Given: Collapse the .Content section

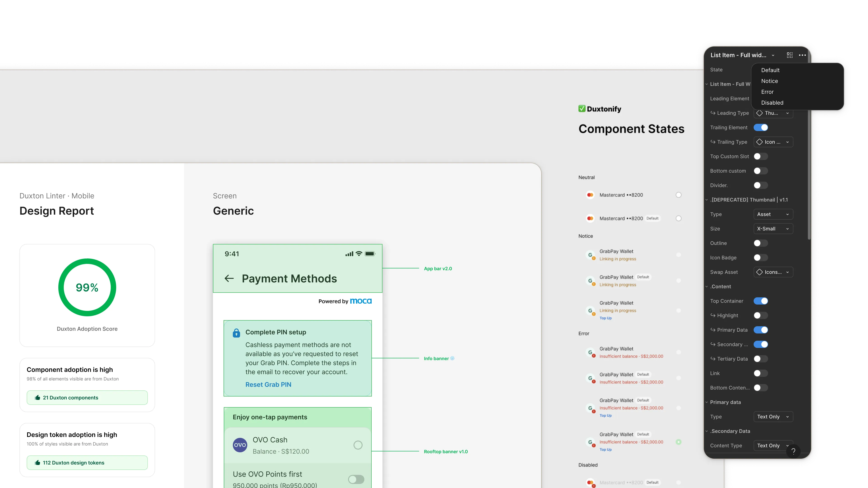Looking at the screenshot, I should click(707, 287).
